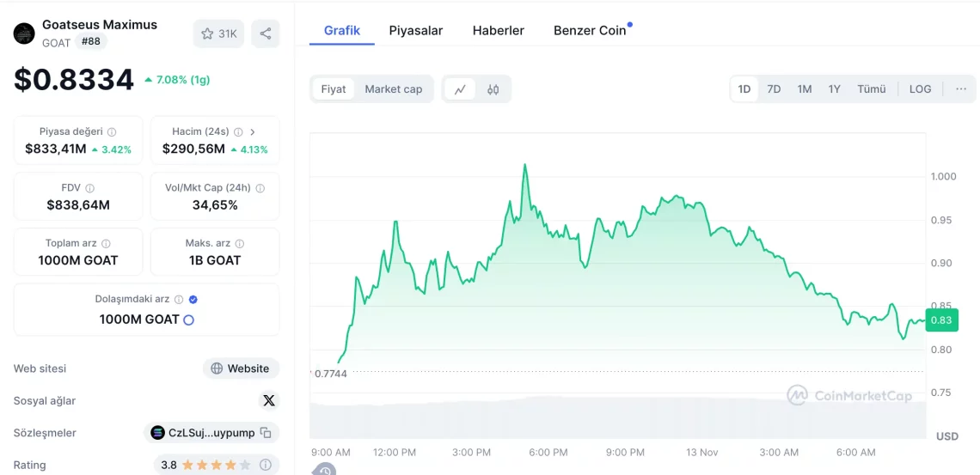Click the $833,41M market cap value
Screen dimensions: 980x475
point(56,149)
